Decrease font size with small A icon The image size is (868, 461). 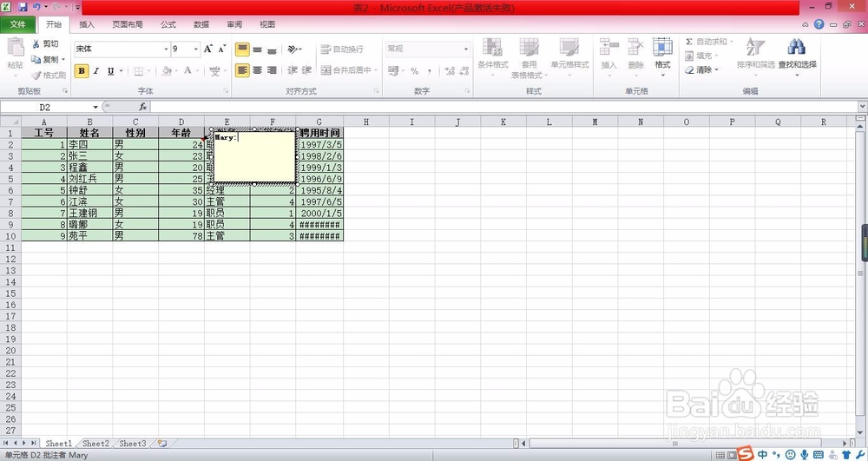(222, 49)
